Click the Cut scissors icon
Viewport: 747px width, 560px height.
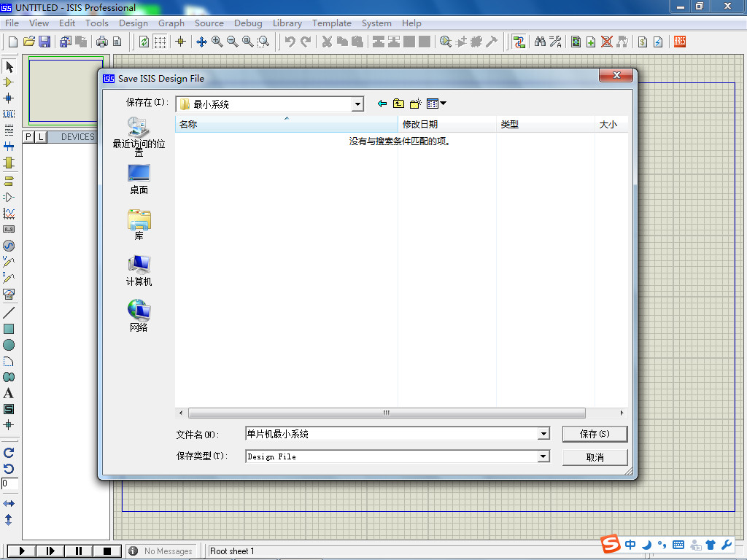click(327, 42)
